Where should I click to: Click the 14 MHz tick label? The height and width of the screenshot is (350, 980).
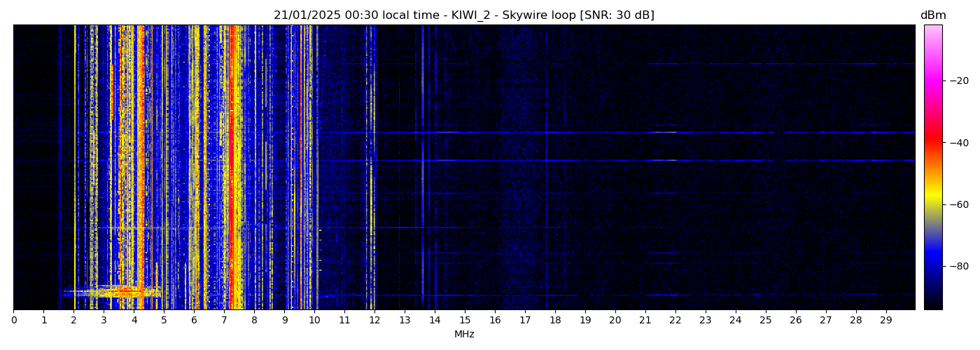pos(435,321)
